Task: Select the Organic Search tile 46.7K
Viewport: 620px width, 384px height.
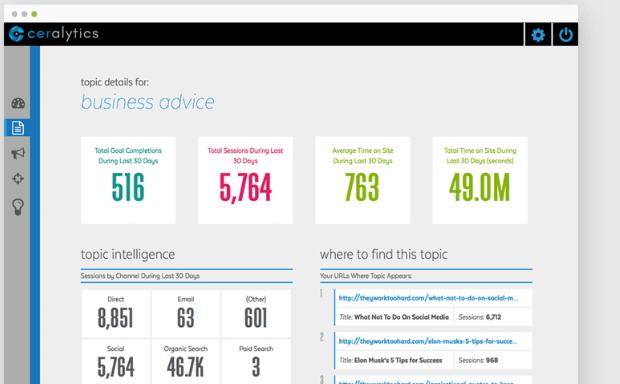Action: [x=185, y=361]
